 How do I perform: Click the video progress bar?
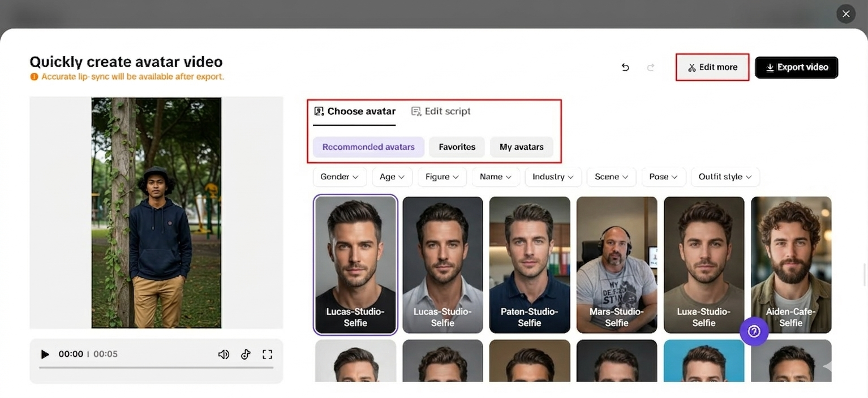156,367
